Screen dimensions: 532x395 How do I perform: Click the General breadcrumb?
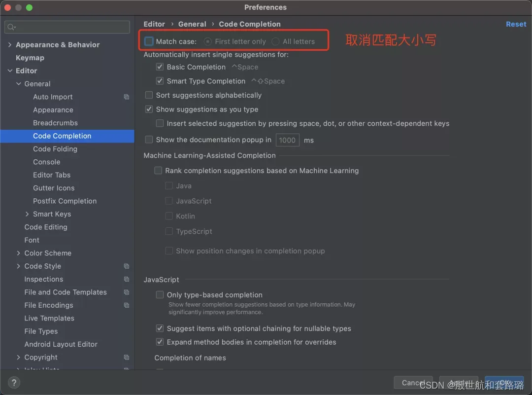[x=192, y=24]
